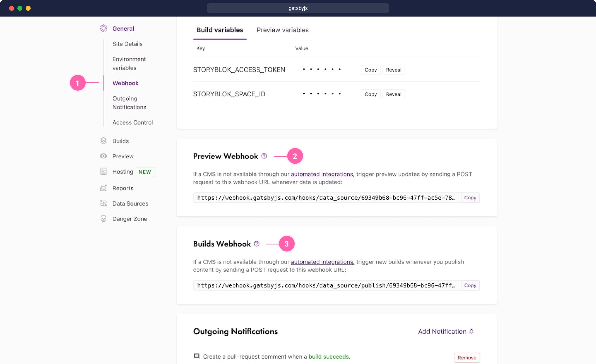The width and height of the screenshot is (596, 364).
Task: Copy the Preview Webhook URL
Action: 470,198
